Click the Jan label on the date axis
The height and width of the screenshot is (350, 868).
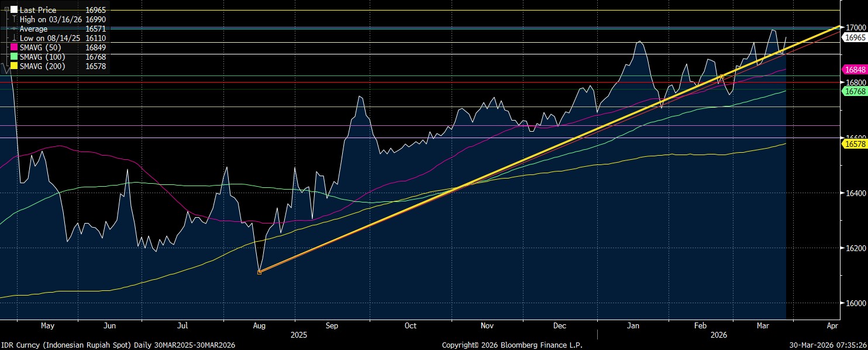pyautogui.click(x=634, y=325)
